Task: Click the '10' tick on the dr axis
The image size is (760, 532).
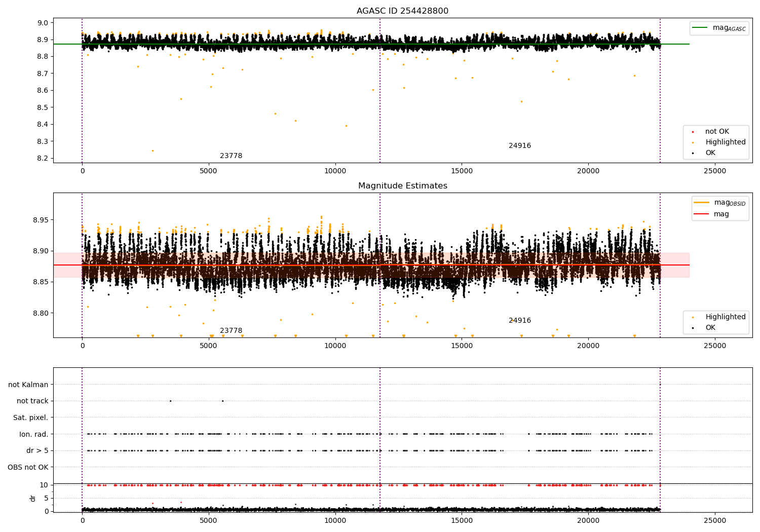Action: tap(44, 485)
